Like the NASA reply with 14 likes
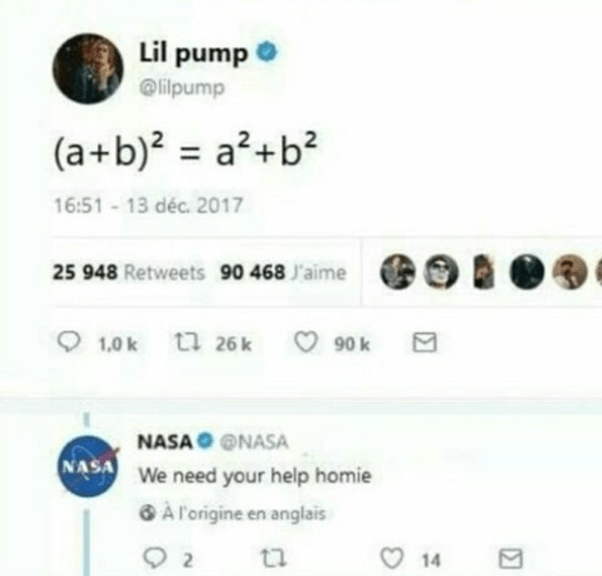This screenshot has width=602, height=576. pos(392,558)
